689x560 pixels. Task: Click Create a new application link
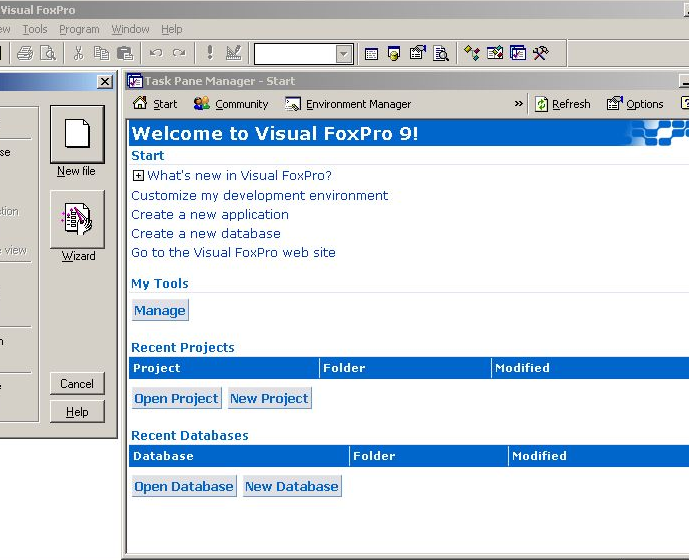pyautogui.click(x=210, y=215)
